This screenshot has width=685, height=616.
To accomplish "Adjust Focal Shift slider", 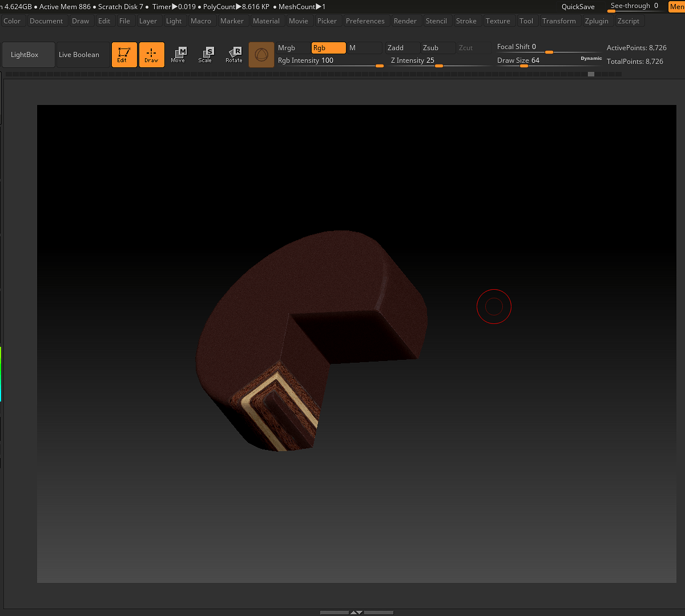I will click(549, 47).
